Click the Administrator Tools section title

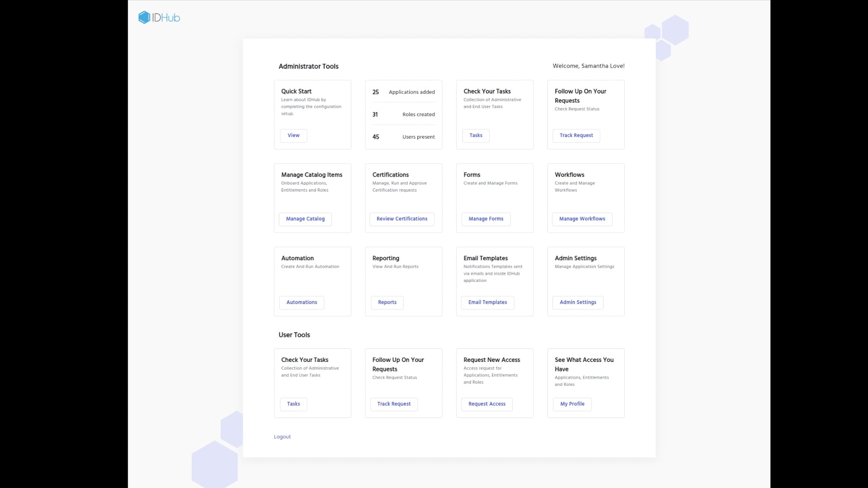(308, 66)
